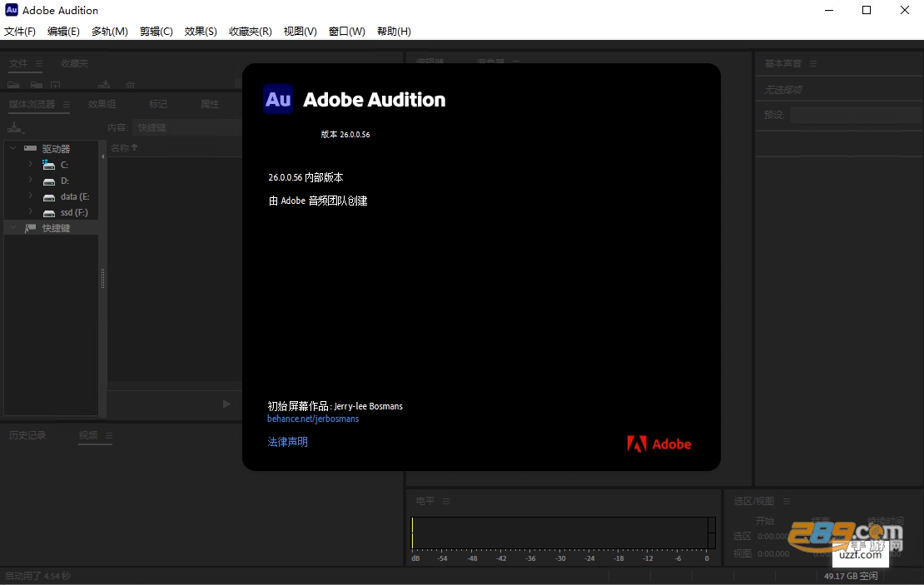Click the '无选择项' text in 基本声音 panel
Image resolution: width=924 pixels, height=585 pixels.
coord(783,90)
